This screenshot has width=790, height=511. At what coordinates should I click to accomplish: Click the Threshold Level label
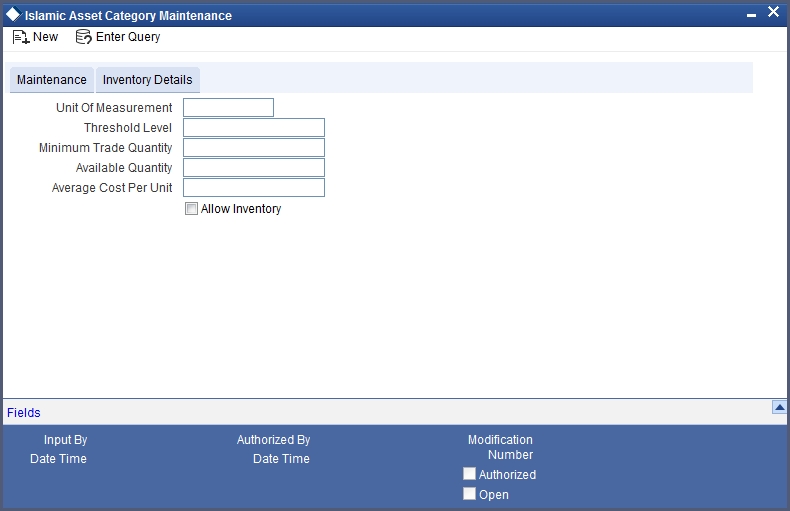click(x=128, y=127)
